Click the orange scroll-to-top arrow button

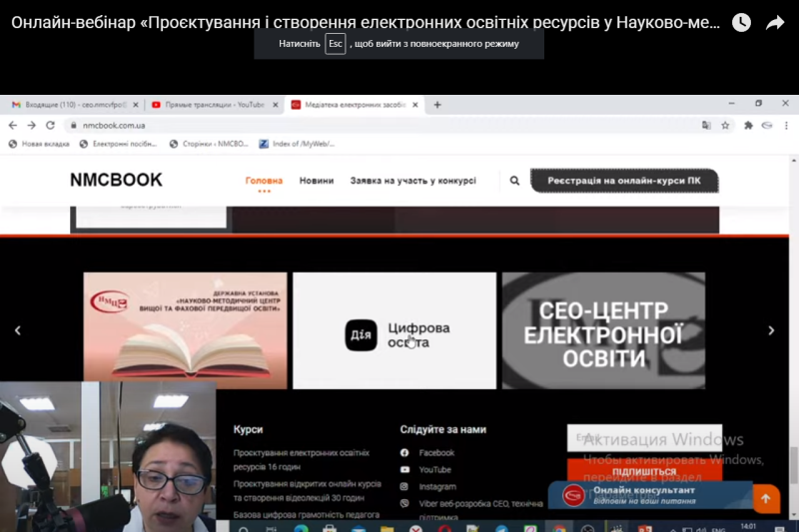pos(766,499)
